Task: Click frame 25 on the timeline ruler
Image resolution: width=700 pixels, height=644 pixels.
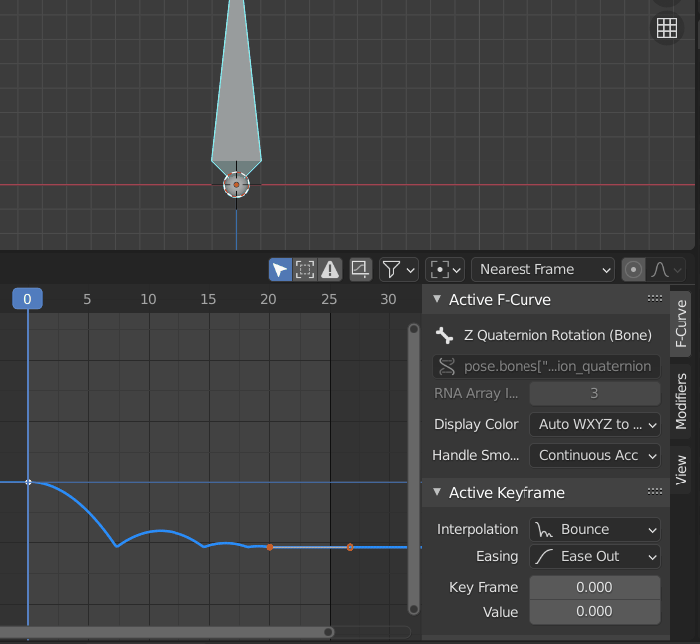Action: pyautogui.click(x=329, y=299)
